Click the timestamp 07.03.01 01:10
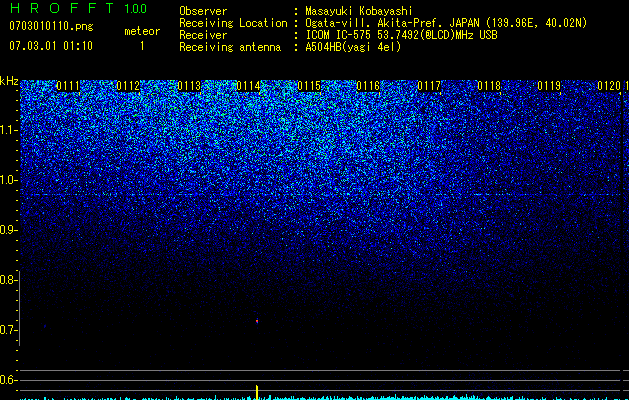629x400 pixels. pos(51,46)
